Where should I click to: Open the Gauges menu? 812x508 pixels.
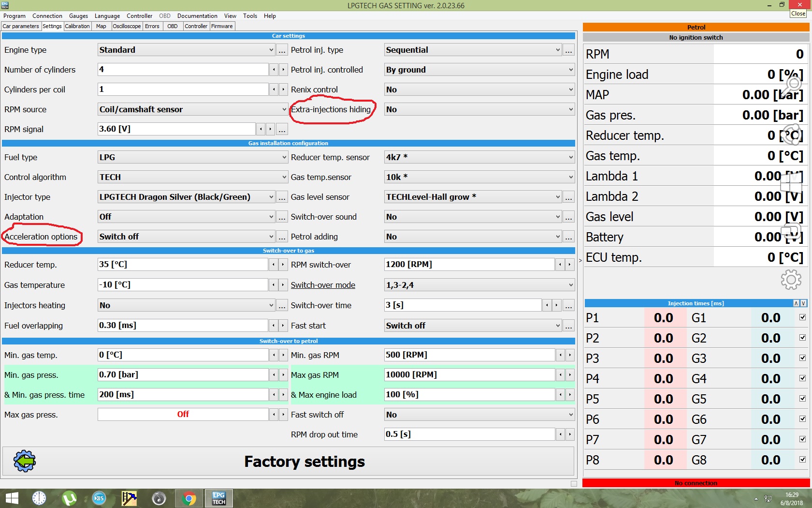pyautogui.click(x=78, y=16)
